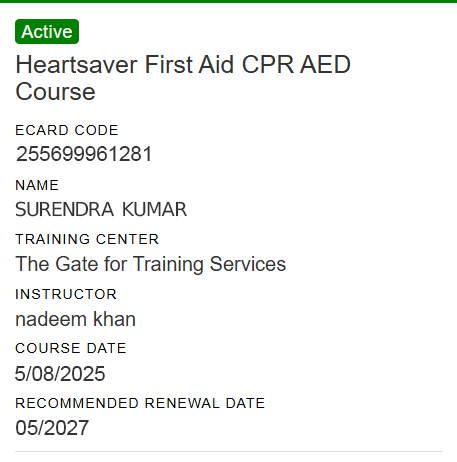This screenshot has height=462, width=457.
Task: Click the RECOMMENDED RENEWAL DATE label
Action: point(140,403)
